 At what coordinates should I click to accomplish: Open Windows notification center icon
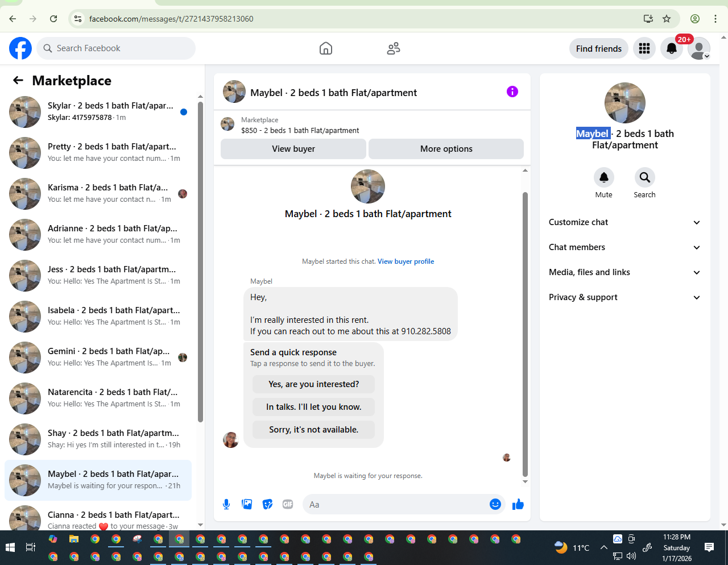tap(709, 547)
